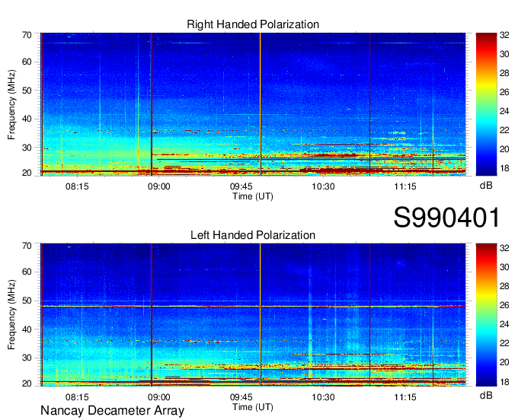Click the 20 MHz tick on the bottom plot

(27, 383)
